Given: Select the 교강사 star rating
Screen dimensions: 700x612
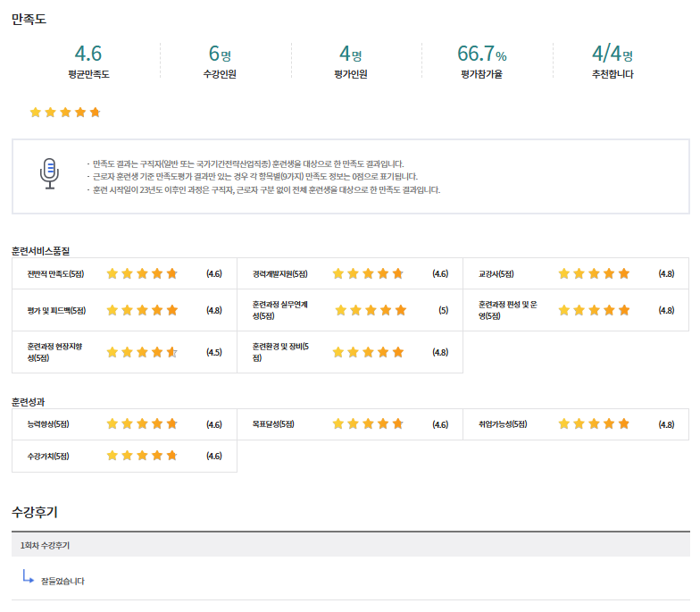Looking at the screenshot, I should click(x=594, y=273).
